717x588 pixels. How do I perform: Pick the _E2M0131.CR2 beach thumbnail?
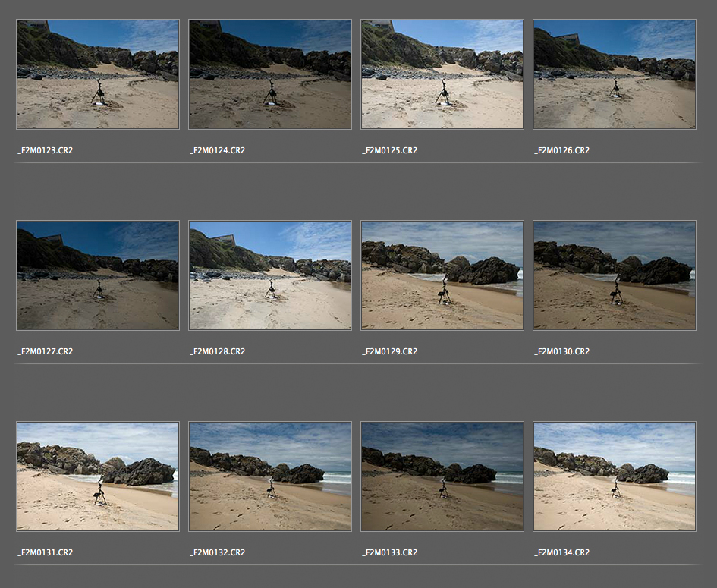(98, 476)
